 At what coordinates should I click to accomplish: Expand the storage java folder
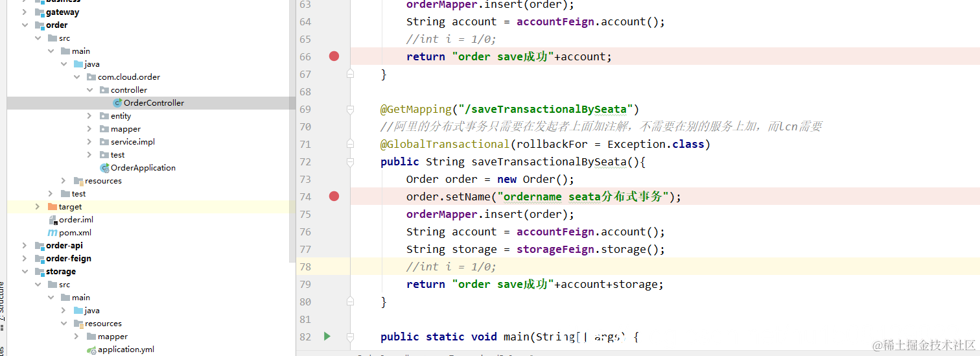coord(64,310)
